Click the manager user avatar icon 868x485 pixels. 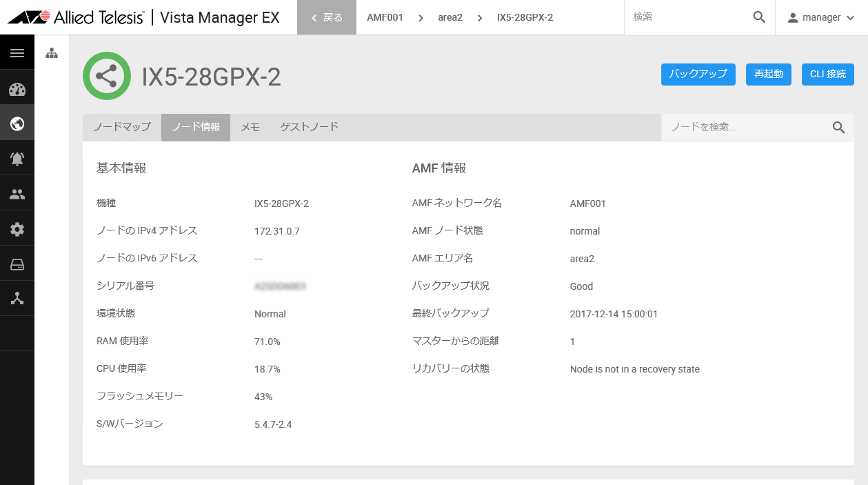[x=793, y=17]
